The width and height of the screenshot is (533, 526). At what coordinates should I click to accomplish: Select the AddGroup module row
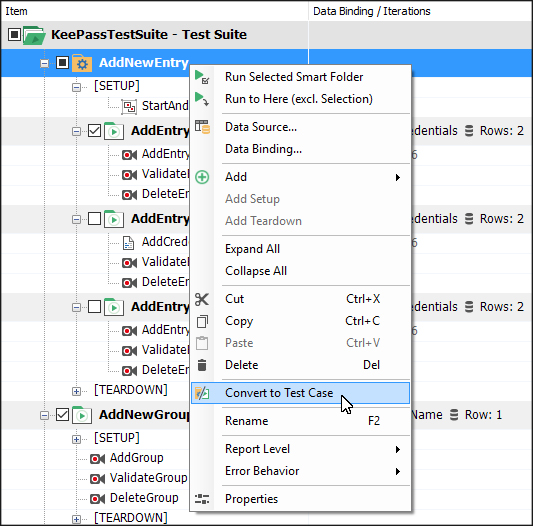(136, 458)
